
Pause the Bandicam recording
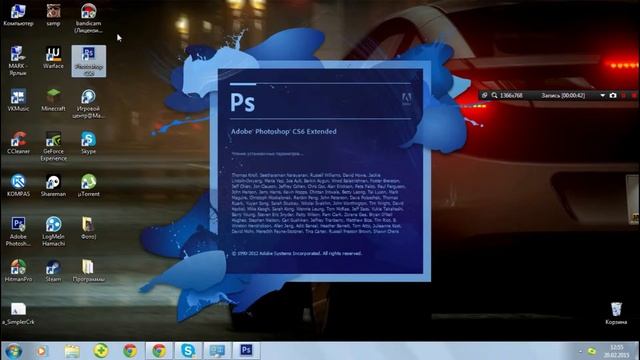(x=624, y=96)
